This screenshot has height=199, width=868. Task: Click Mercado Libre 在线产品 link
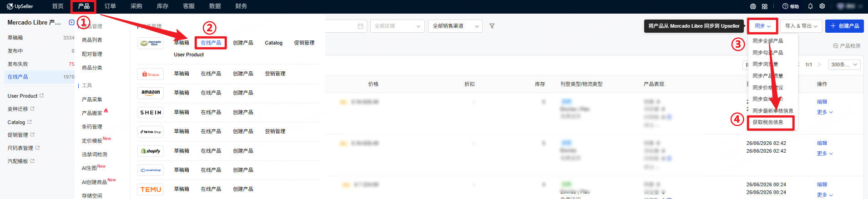coord(211,43)
